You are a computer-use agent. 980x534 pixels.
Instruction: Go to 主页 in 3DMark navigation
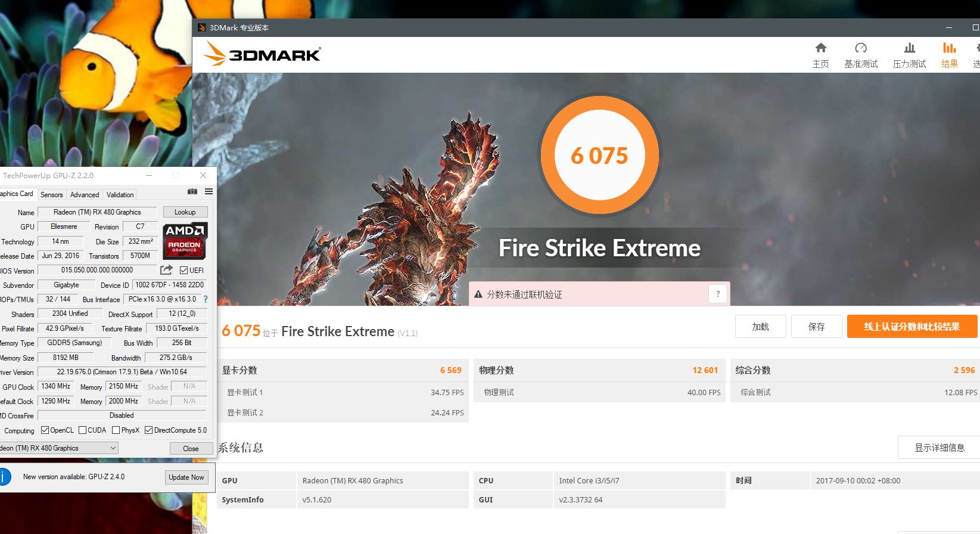(820, 55)
